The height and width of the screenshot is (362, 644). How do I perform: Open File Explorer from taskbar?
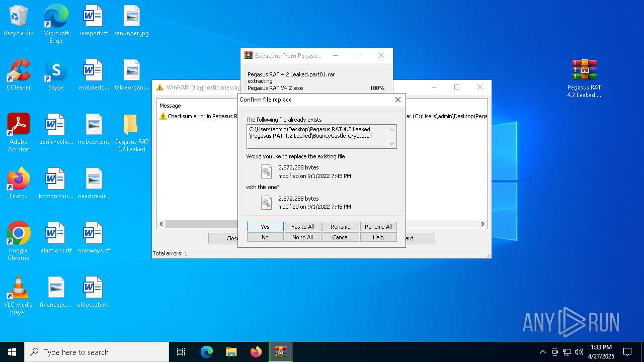(x=231, y=352)
